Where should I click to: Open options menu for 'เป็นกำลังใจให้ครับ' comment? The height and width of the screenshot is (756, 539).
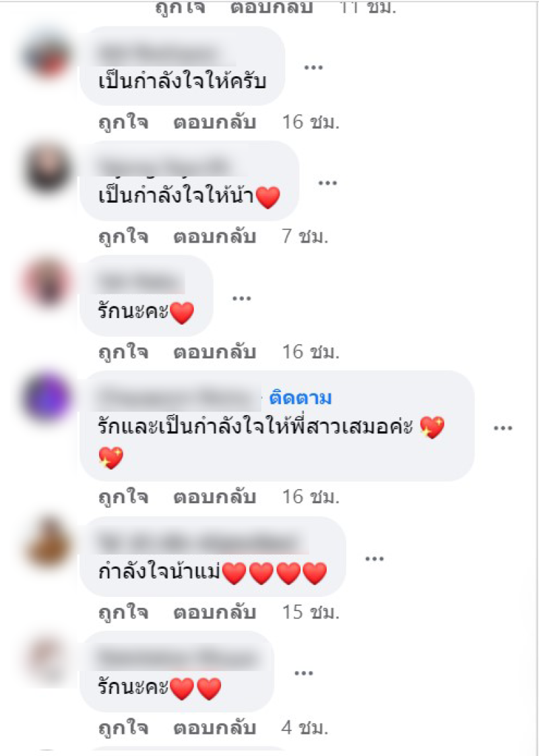point(313,67)
